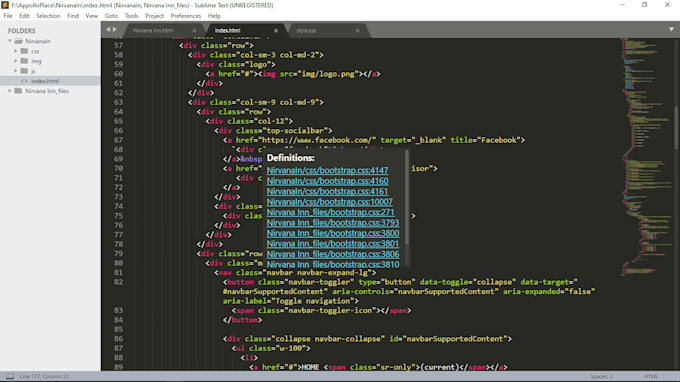Screen dimensions: 680x382
Task: Click the Line, Column status text
Action: coord(44,376)
